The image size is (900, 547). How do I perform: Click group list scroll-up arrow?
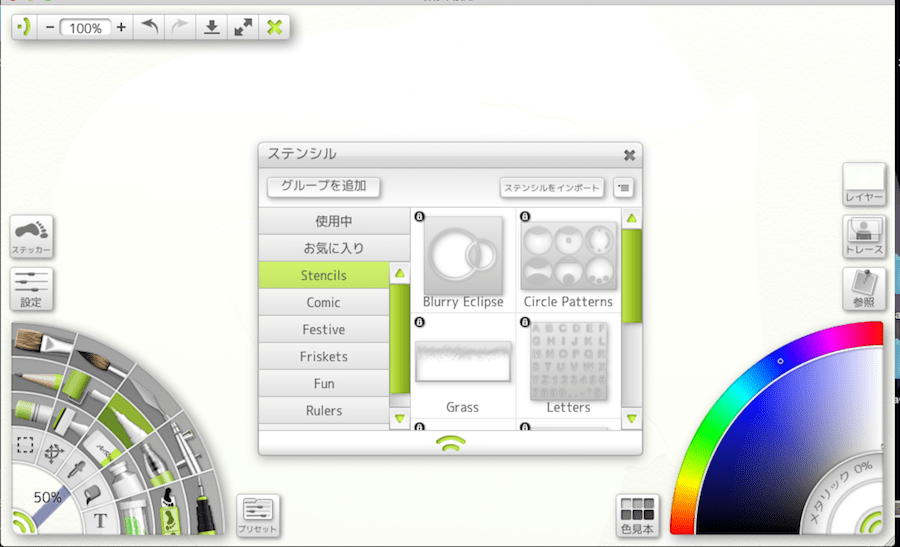pos(399,273)
